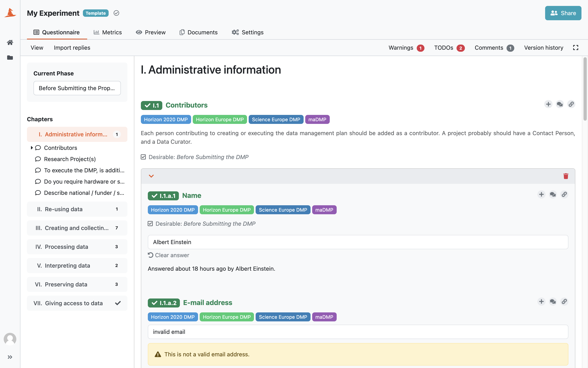Expand the sidebar with double chevron
The height and width of the screenshot is (368, 588).
point(10,357)
